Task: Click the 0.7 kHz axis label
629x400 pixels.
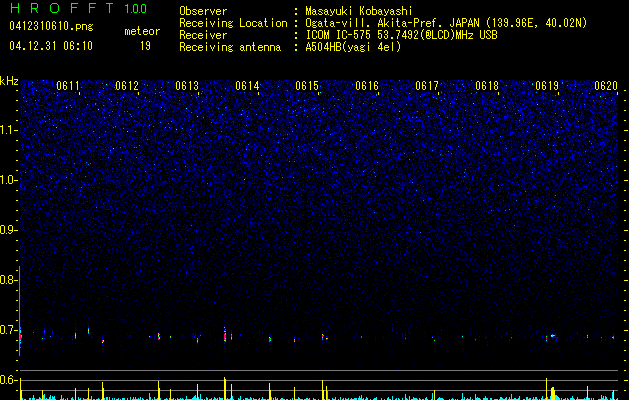Action: [8, 330]
